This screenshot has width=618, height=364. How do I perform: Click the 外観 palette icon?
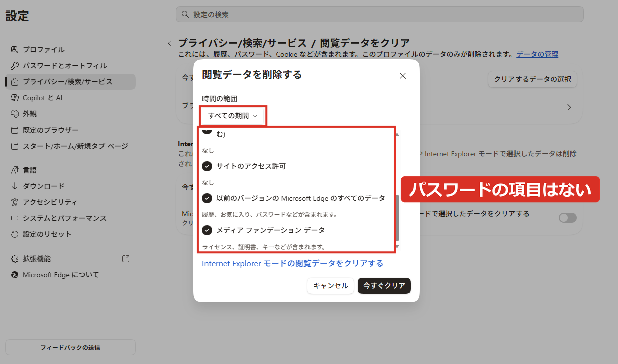(14, 114)
